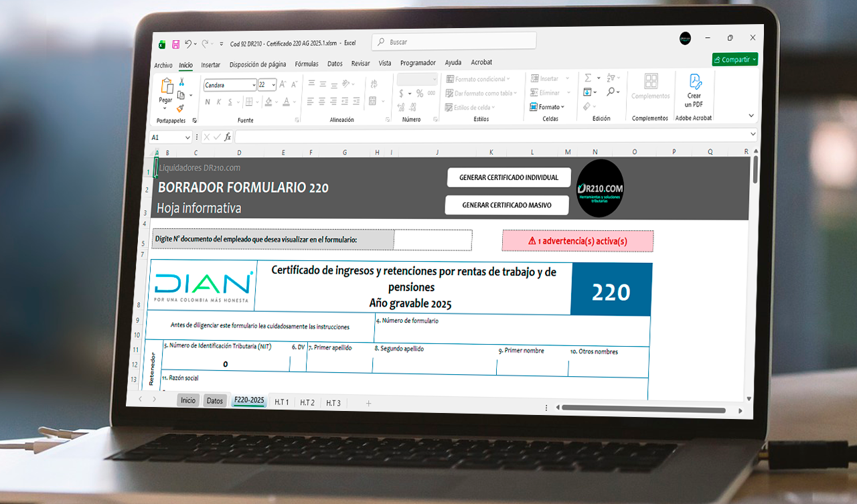
Task: Select the Cut scissors icon
Action: coord(181,82)
